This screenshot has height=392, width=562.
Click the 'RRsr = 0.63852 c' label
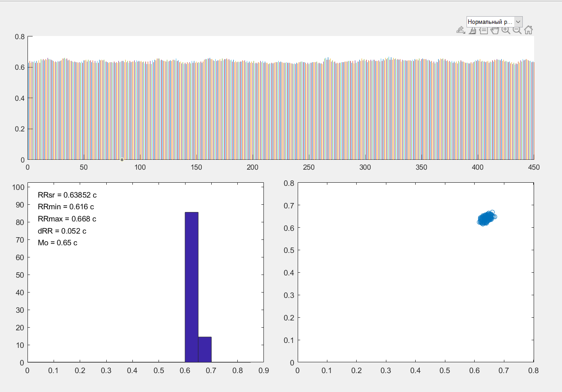tap(68, 195)
